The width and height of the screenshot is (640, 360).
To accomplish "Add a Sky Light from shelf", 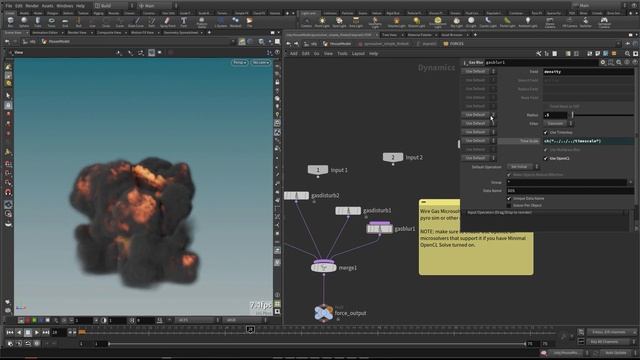I will 456,22.
